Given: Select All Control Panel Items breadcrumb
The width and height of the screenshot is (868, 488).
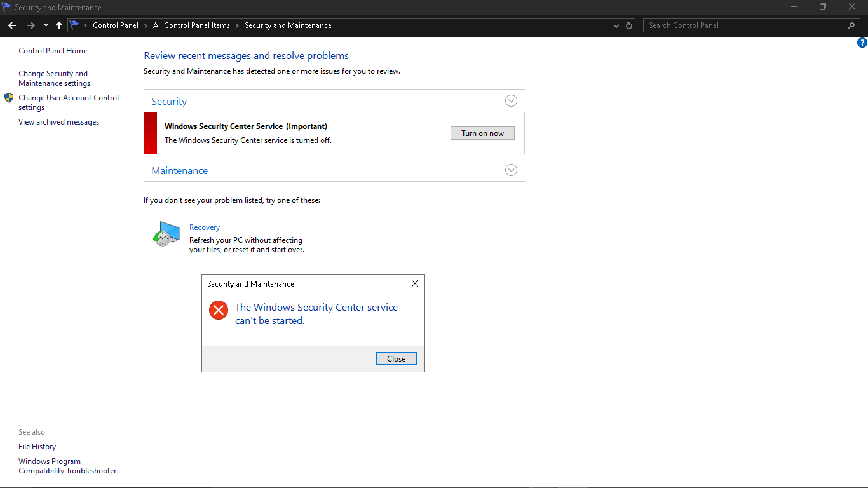Looking at the screenshot, I should (191, 25).
